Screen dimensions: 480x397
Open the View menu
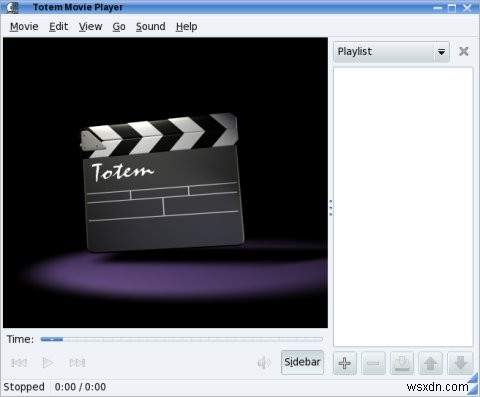point(90,26)
